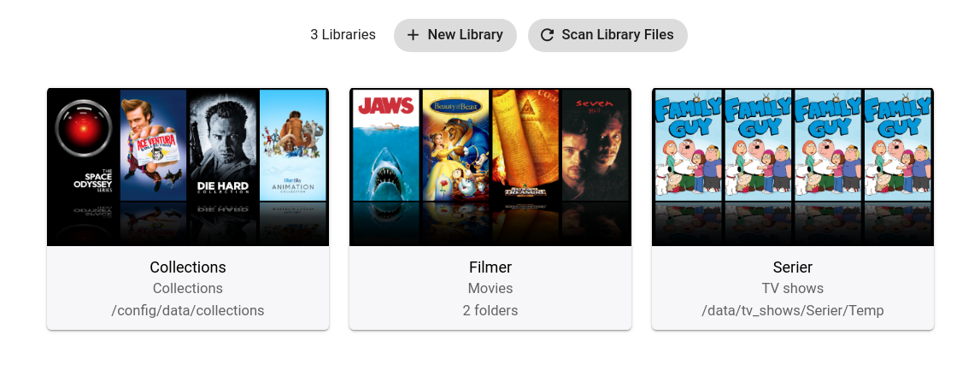Viewport: 980px width, 370px height.
Task: Click the first Family Guy poster
Action: tap(688, 145)
